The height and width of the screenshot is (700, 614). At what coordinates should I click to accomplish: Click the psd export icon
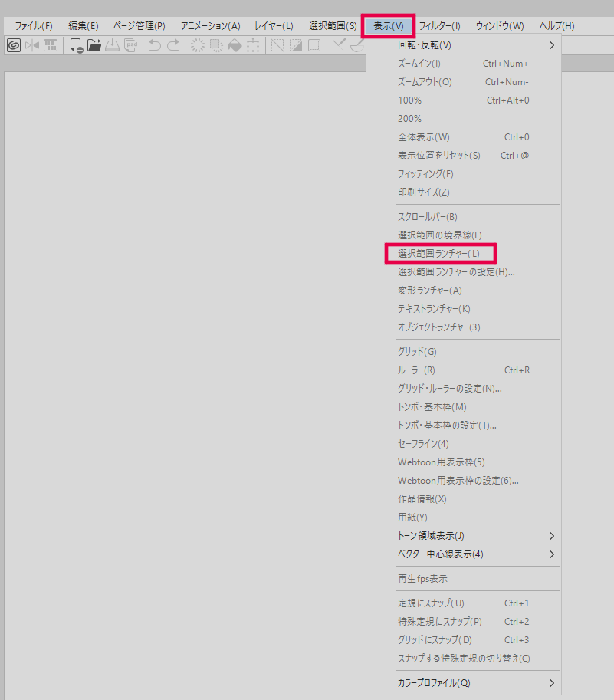pyautogui.click(x=130, y=45)
